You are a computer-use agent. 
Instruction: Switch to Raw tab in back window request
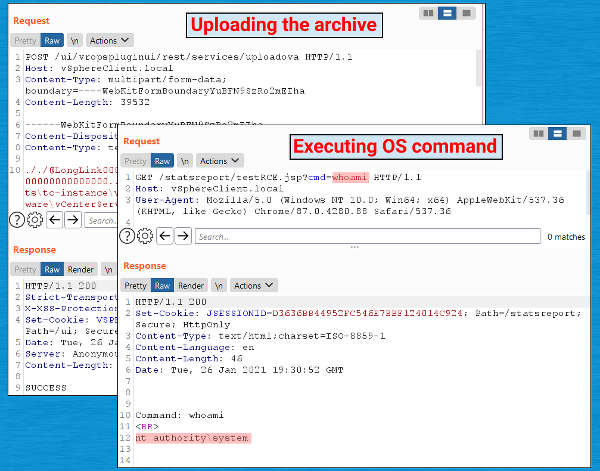click(52, 41)
